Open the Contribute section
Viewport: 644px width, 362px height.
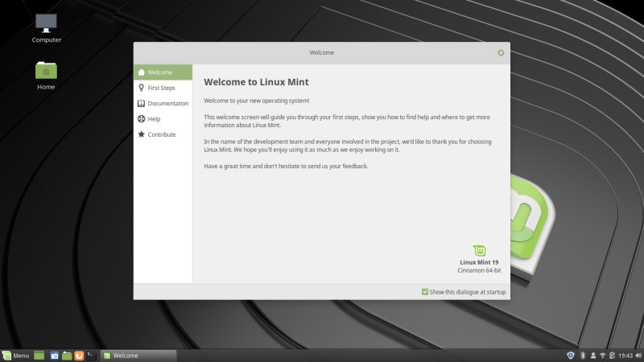[x=163, y=134]
